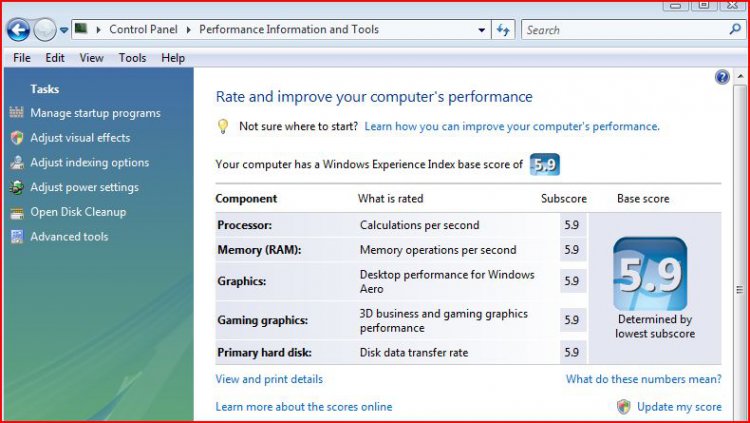Open What do these numbers mean link

coord(643,379)
